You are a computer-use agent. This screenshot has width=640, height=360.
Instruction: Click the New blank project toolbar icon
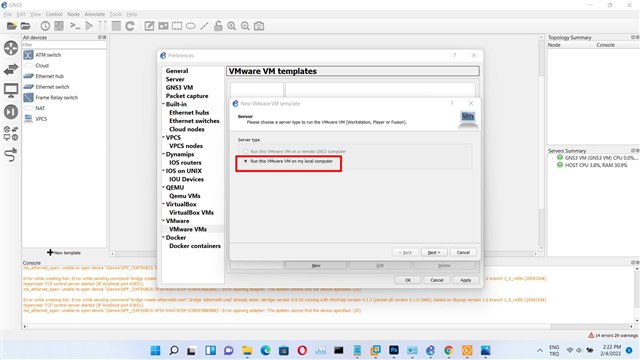(x=11, y=26)
